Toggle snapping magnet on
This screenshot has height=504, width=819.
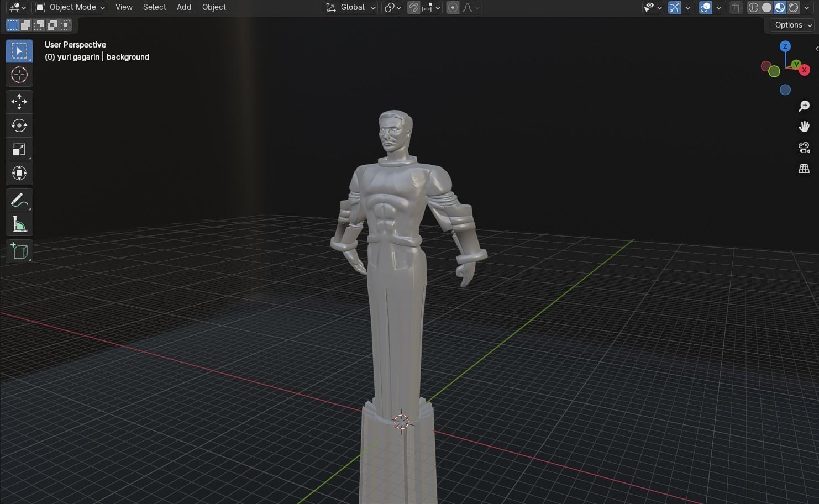pos(413,7)
